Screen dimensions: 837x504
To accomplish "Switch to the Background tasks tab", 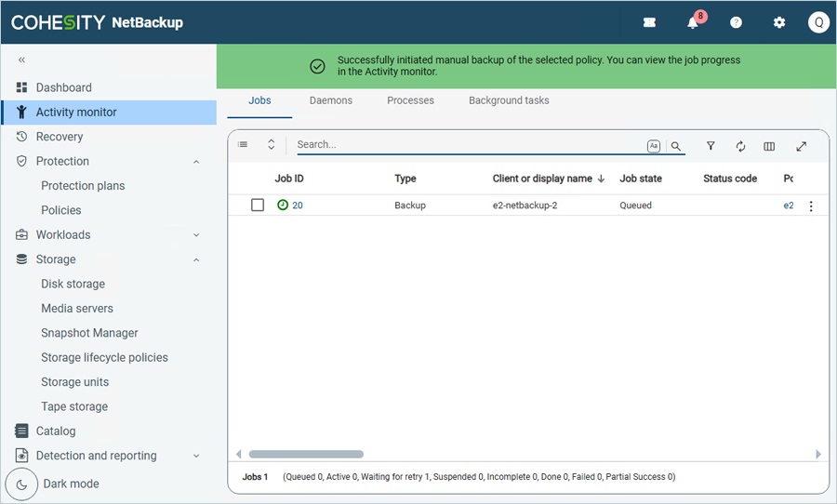I will [509, 100].
